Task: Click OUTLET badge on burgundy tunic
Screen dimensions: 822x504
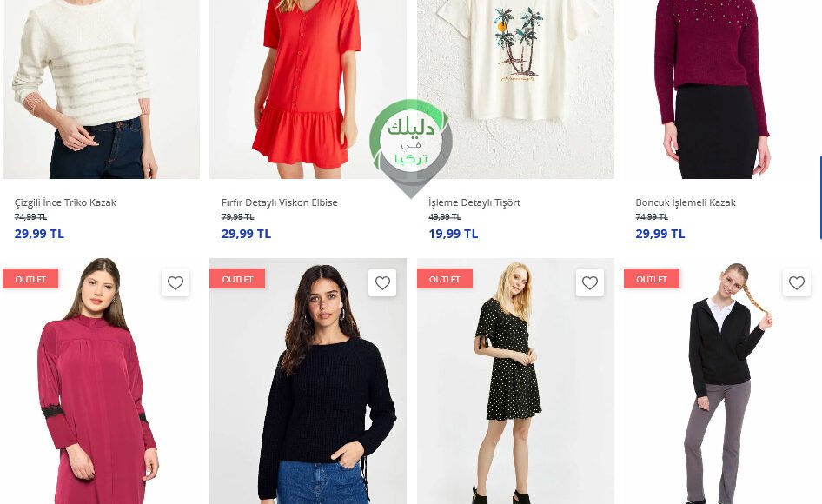Action: (30, 279)
